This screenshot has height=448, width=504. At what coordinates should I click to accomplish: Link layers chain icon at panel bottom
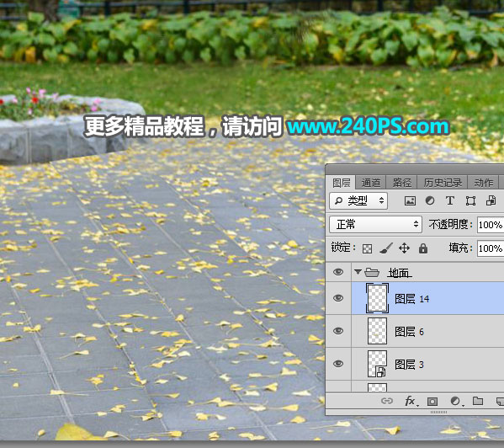pos(387,401)
